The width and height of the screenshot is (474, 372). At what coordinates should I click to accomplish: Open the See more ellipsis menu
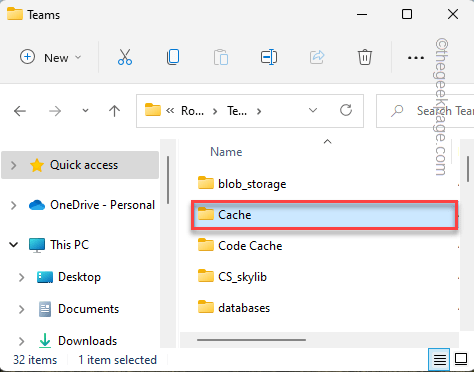(x=416, y=58)
